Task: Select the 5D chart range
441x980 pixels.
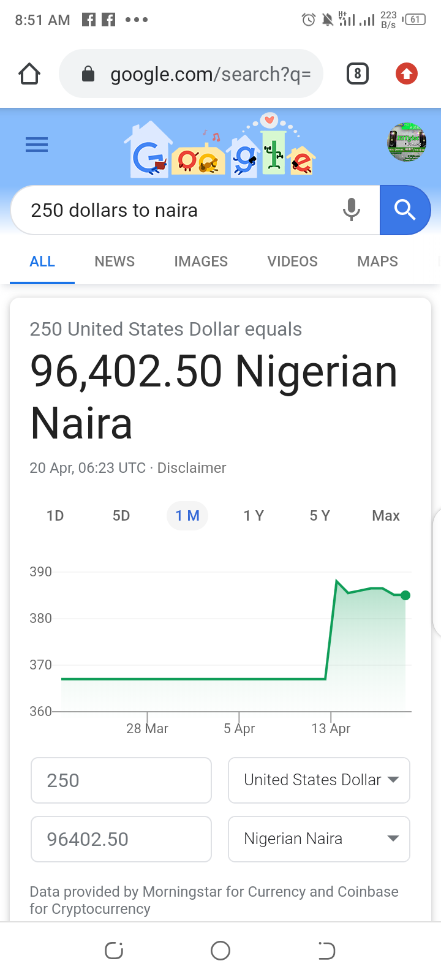Action: tap(121, 516)
